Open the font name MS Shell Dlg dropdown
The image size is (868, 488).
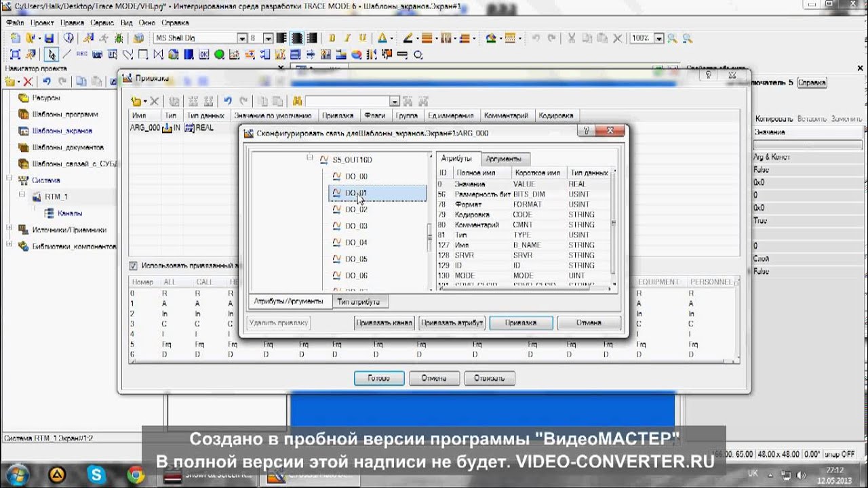tap(242, 39)
